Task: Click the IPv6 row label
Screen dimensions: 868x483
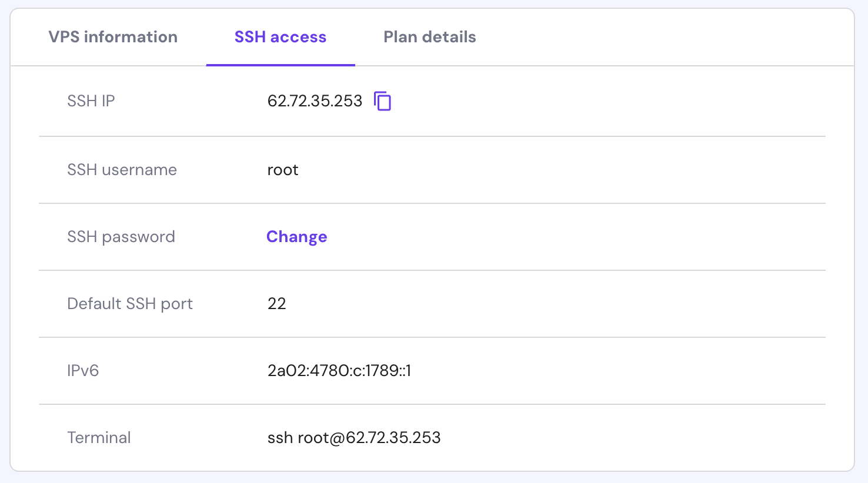Action: (83, 371)
